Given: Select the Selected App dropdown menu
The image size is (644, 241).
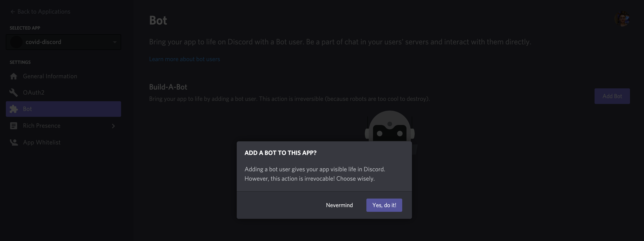Looking at the screenshot, I should (x=63, y=42).
